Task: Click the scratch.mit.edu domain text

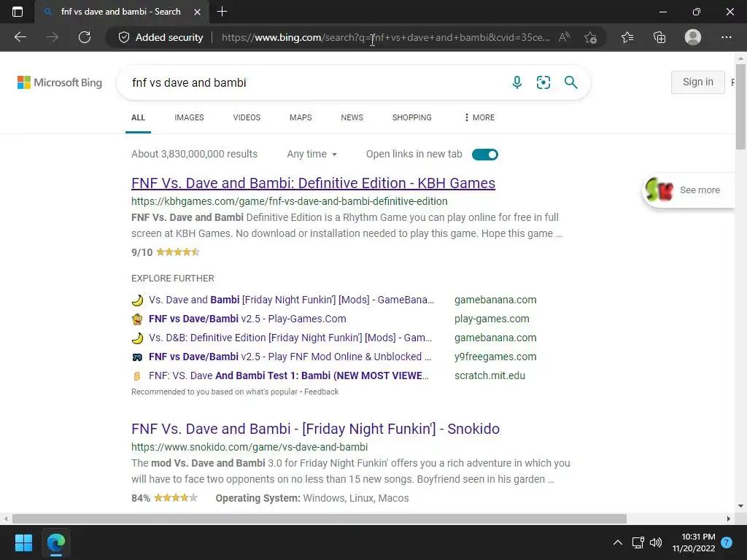Action: (489, 376)
